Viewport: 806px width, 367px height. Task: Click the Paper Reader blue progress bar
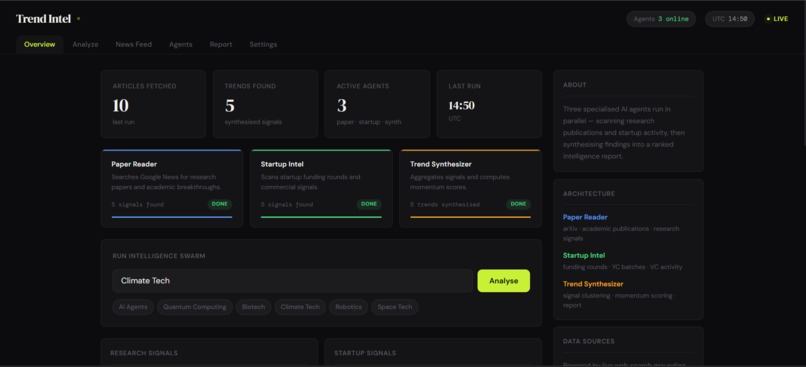pyautogui.click(x=172, y=217)
